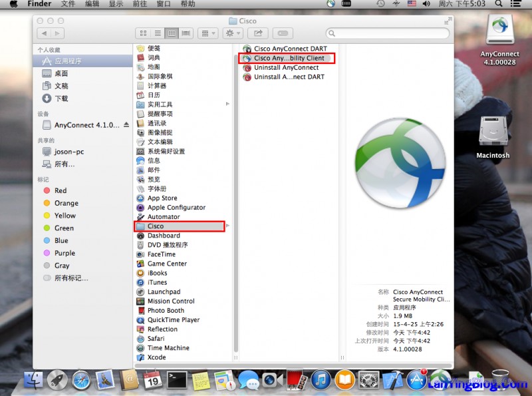Click volume speaker icon in menu bar
The height and width of the screenshot is (396, 532).
pyautogui.click(x=426, y=4)
